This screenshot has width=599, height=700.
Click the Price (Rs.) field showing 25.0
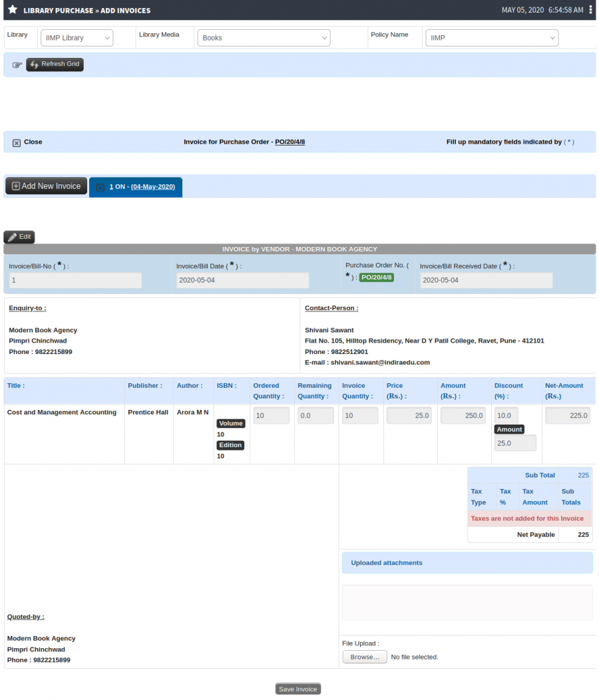pos(409,416)
